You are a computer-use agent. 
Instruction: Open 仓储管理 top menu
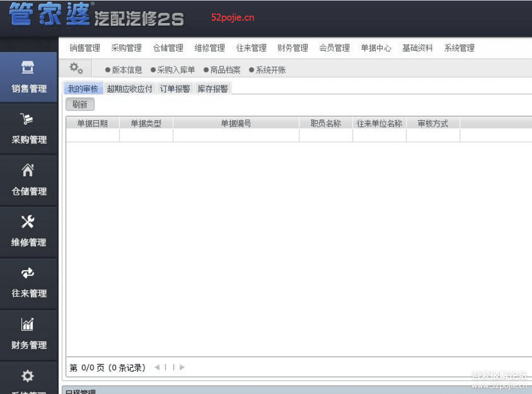[x=168, y=48]
